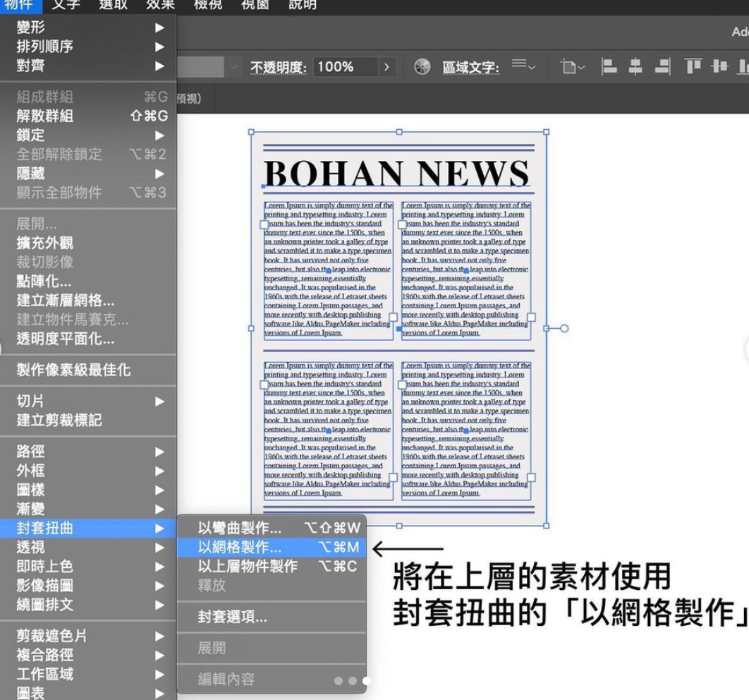Open 封套選項 envelope options
The image size is (749, 700).
tap(232, 617)
